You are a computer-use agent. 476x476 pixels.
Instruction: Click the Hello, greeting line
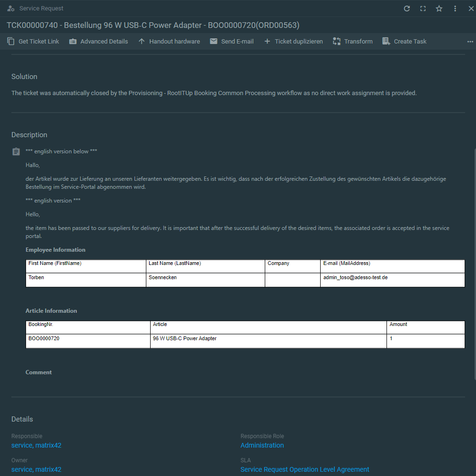[33, 214]
